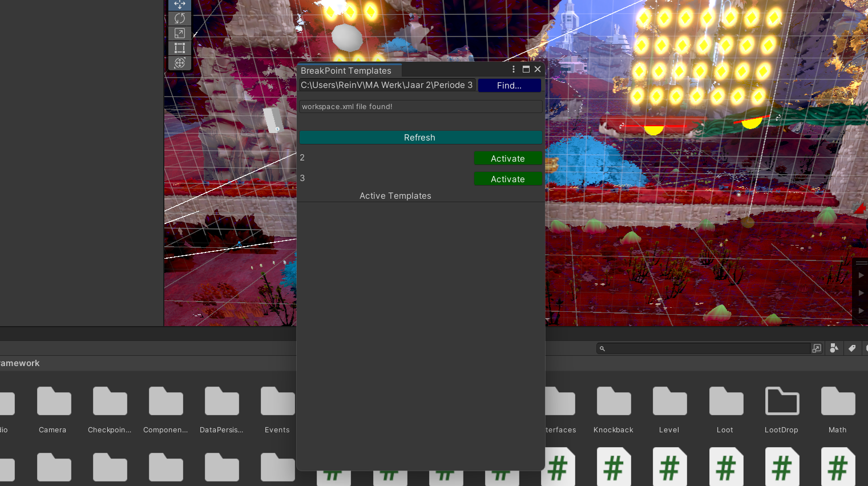Open Search by Label tag icon
This screenshot has height=486, width=868.
click(x=852, y=348)
